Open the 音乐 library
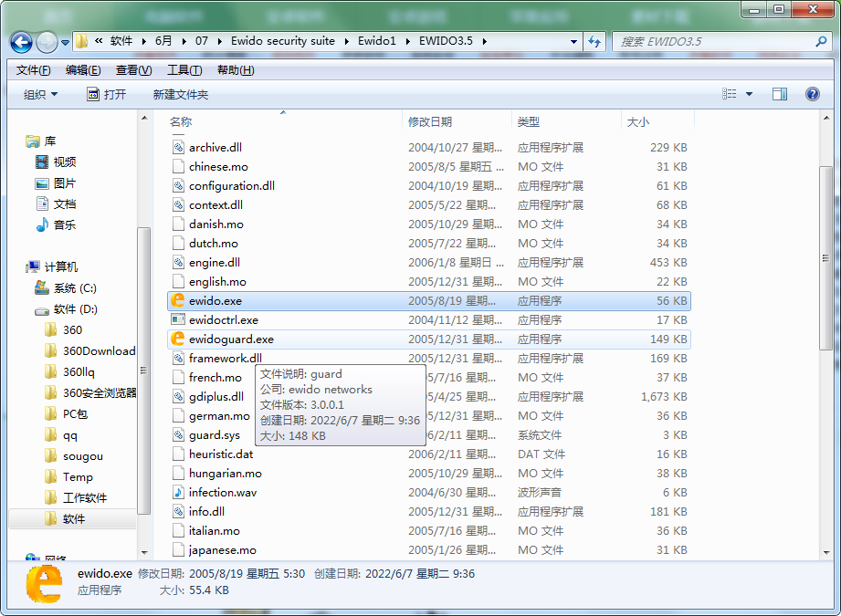This screenshot has width=841, height=616. pyautogui.click(x=56, y=224)
